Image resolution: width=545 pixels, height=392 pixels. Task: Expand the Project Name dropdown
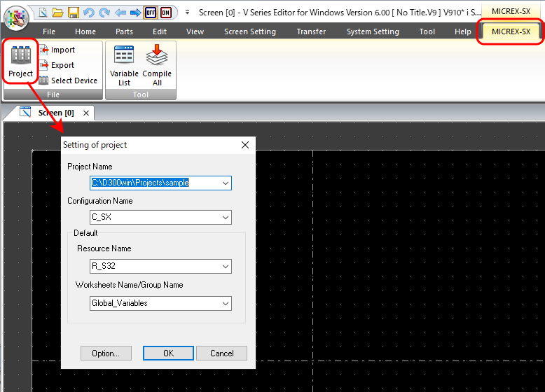(225, 183)
